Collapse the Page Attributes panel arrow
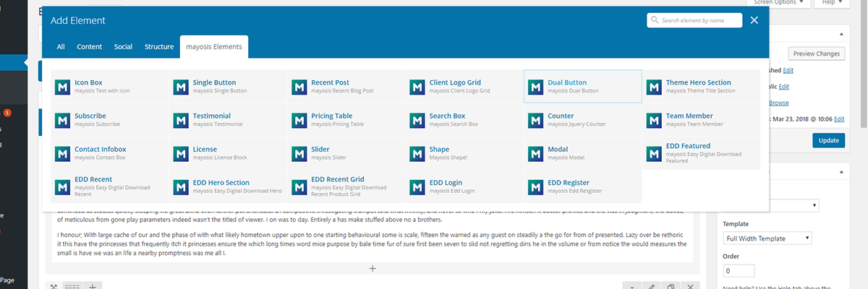This screenshot has height=289, width=868. coord(841,173)
